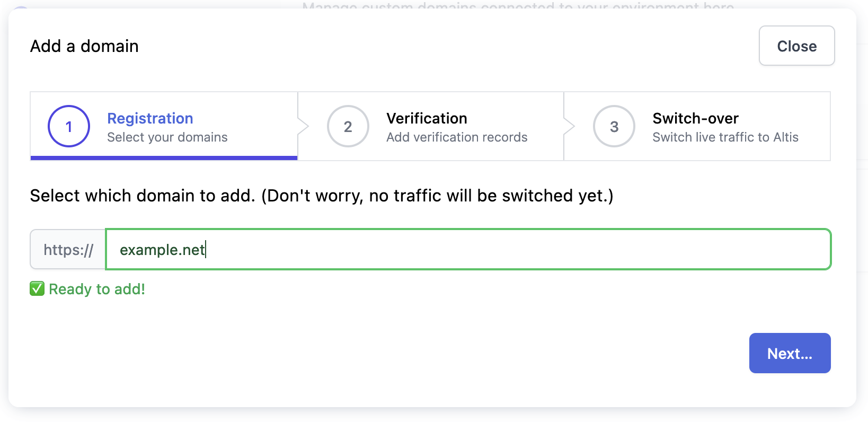
Task: Dismiss the dialog using Close
Action: pos(796,46)
